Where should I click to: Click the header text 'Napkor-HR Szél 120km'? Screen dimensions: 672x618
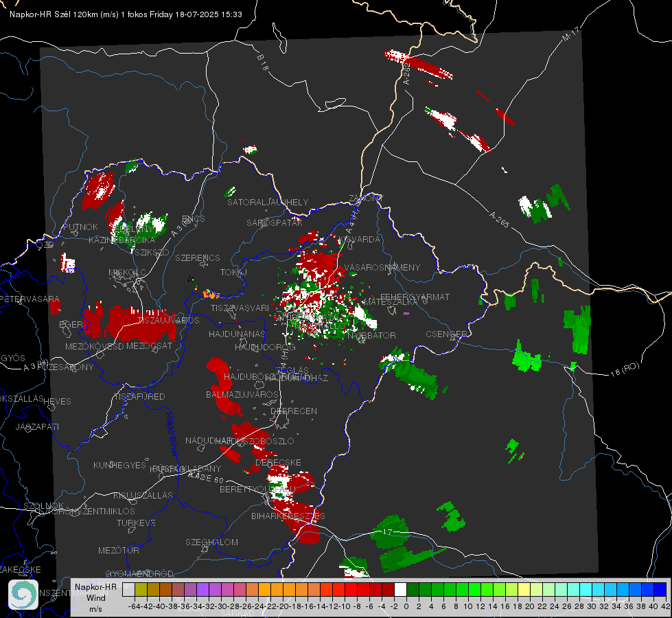point(53,14)
